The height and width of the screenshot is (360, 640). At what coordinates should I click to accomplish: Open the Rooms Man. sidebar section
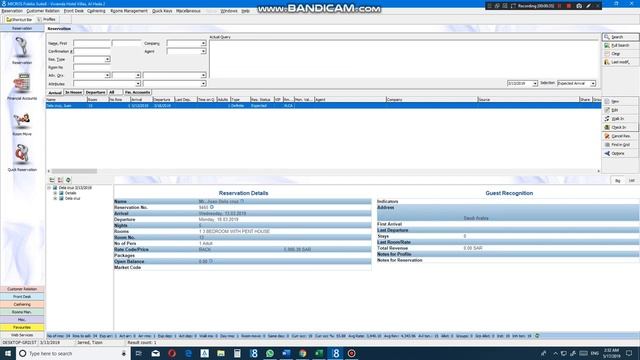22,312
